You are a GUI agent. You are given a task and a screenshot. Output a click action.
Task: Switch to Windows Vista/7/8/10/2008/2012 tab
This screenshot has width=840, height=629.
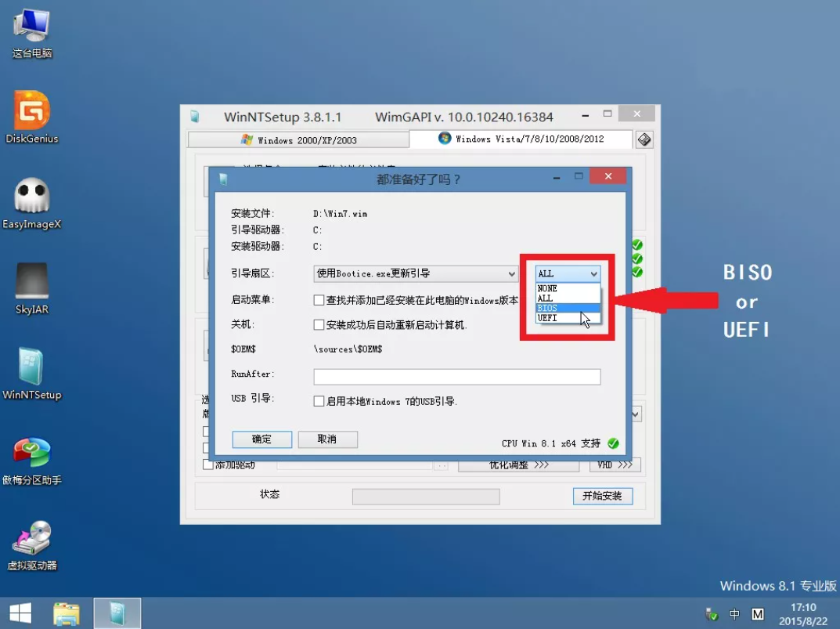pos(521,139)
